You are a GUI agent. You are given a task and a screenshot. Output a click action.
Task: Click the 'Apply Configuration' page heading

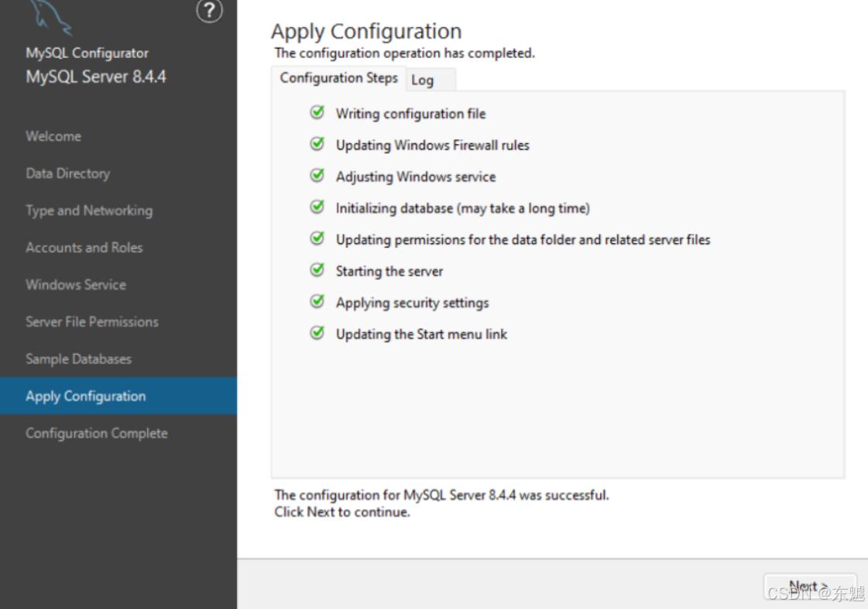(366, 32)
